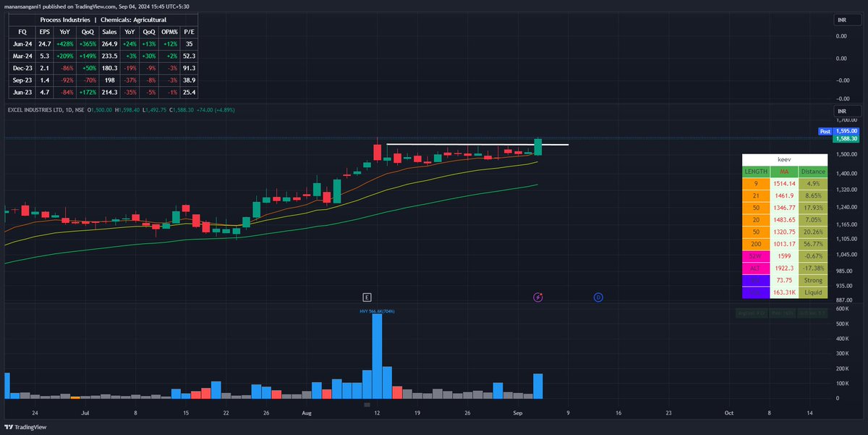Click the 1,400.00 price axis label
Viewport: 868px width, 435px height.
click(x=846, y=174)
